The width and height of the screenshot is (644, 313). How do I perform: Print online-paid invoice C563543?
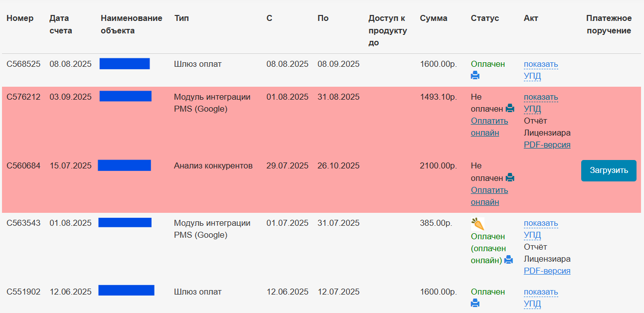pos(508,260)
